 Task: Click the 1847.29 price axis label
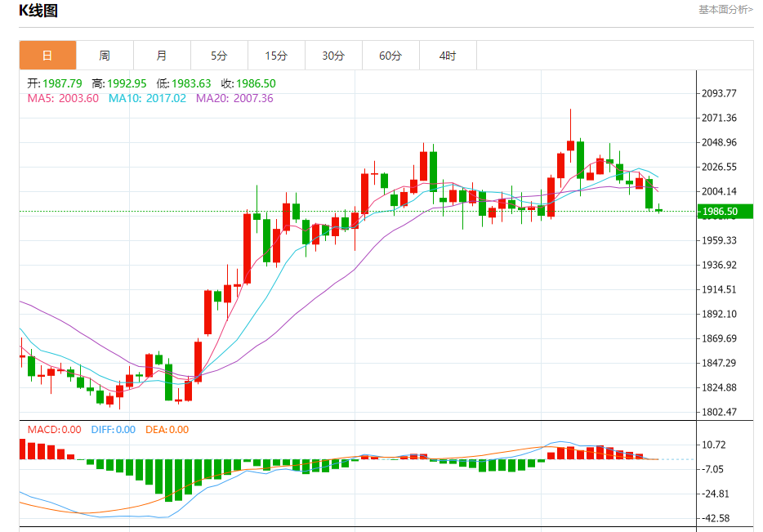coord(719,363)
